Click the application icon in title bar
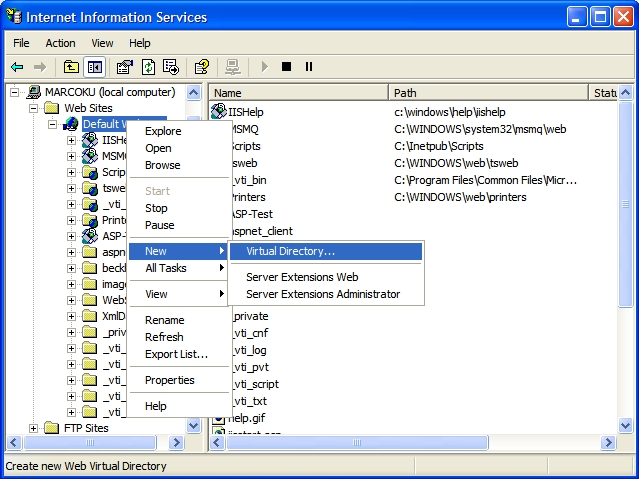This screenshot has height=479, width=639. coord(14,17)
